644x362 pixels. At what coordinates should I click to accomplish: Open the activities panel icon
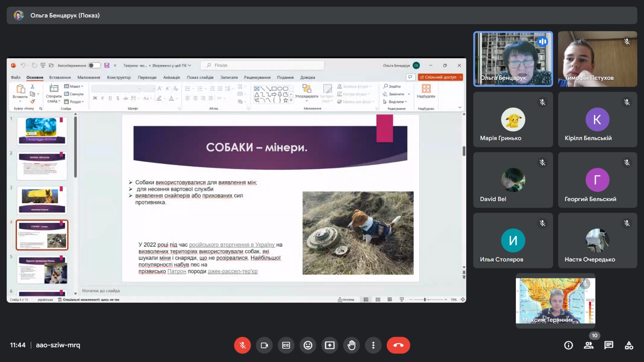[x=629, y=345]
